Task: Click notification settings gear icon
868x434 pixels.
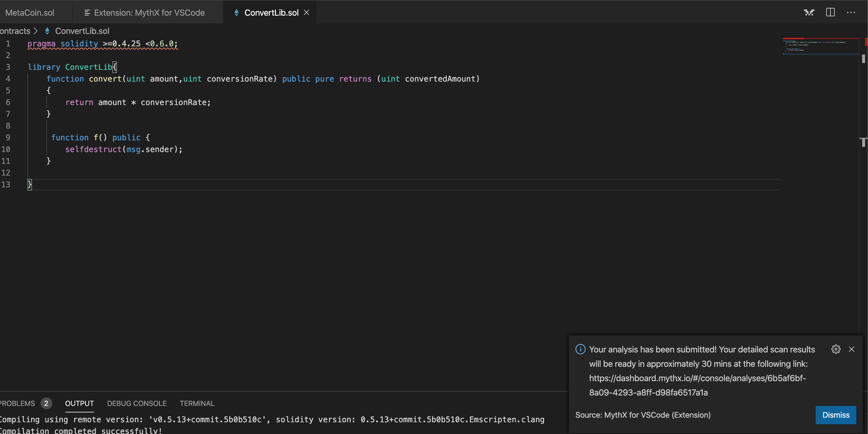Action: click(x=836, y=349)
